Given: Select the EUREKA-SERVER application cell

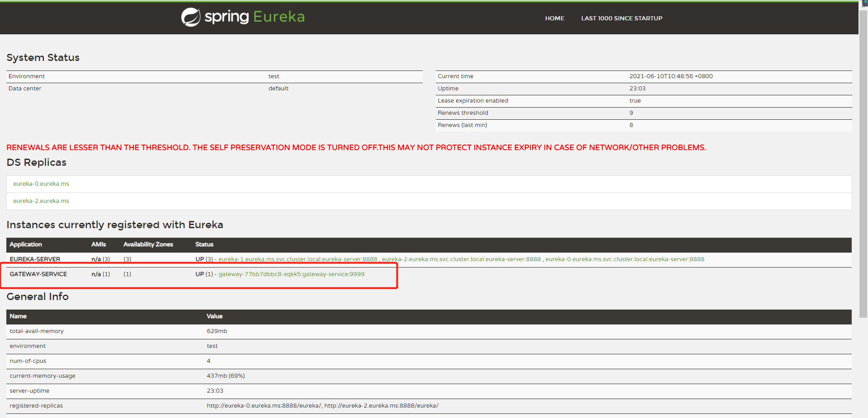Looking at the screenshot, I should click(35, 259).
